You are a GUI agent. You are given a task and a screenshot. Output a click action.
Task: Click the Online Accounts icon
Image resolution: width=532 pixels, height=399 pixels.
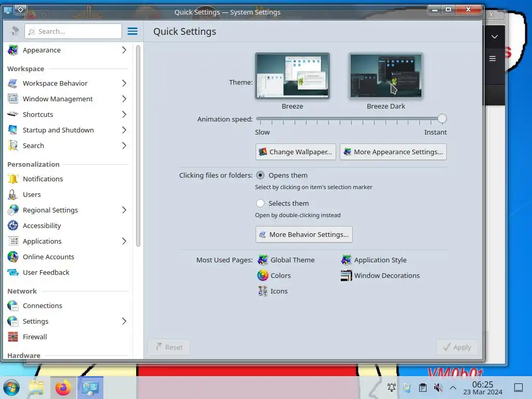tap(13, 257)
